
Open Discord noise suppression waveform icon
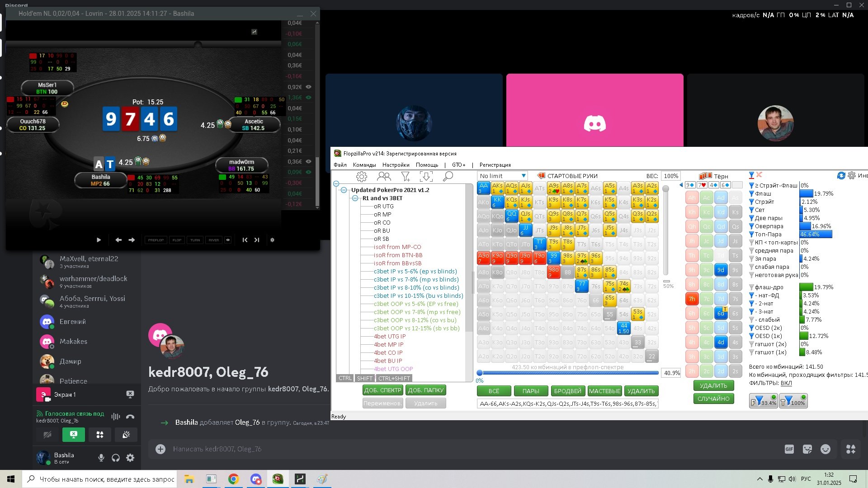click(116, 417)
